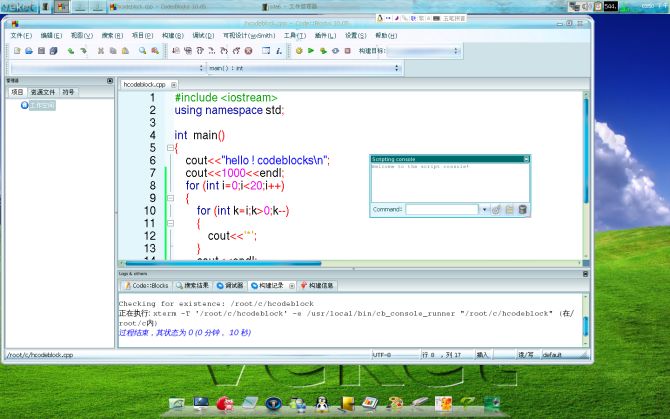
Task: Click the Build gear icon
Action: click(x=299, y=51)
